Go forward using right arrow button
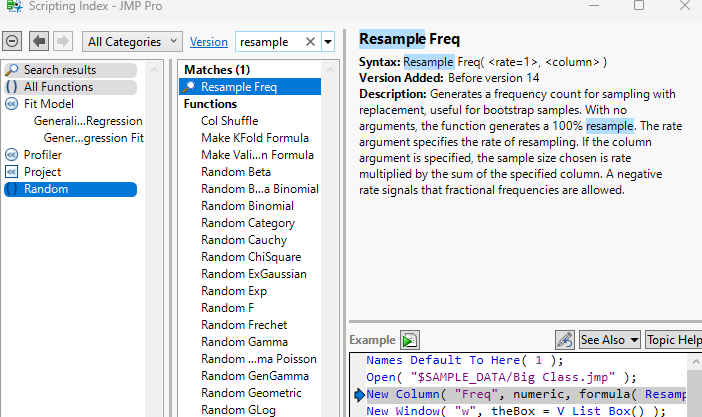Viewport: 702px width, 417px height. click(63, 42)
